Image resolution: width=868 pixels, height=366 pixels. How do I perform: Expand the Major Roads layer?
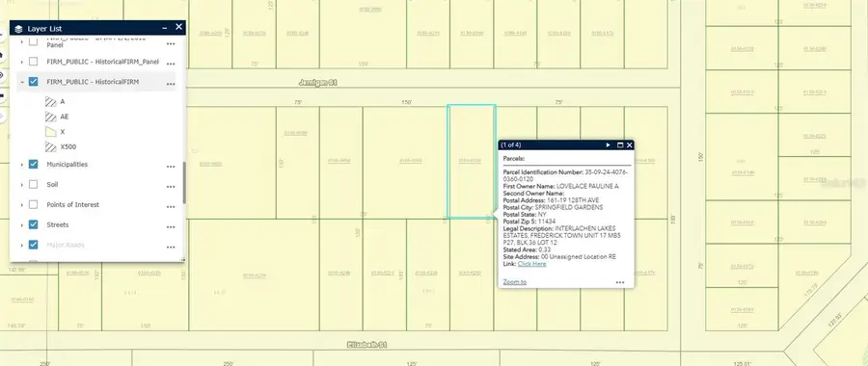point(22,245)
